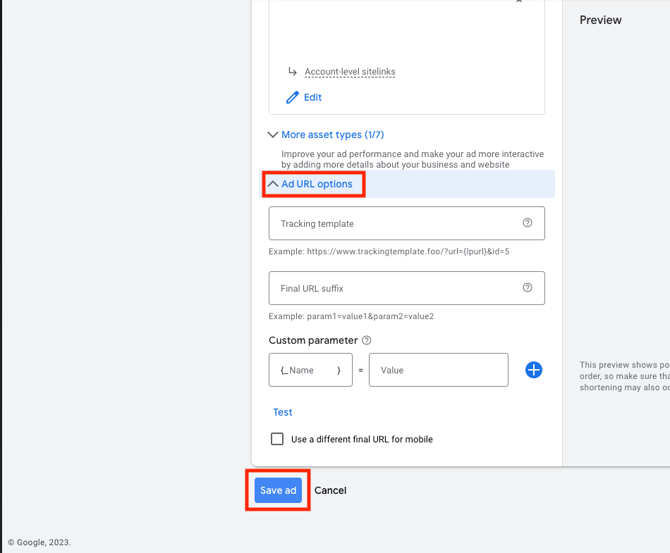Focus the Final URL suffix field
670x553 pixels.
(x=395, y=289)
